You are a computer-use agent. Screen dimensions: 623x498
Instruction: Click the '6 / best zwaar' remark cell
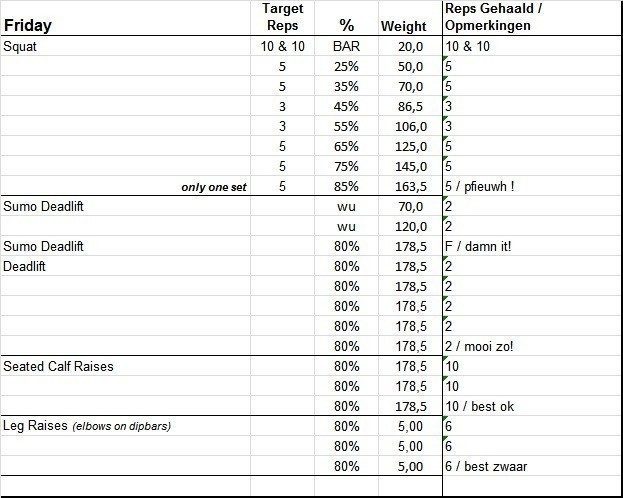[485, 466]
